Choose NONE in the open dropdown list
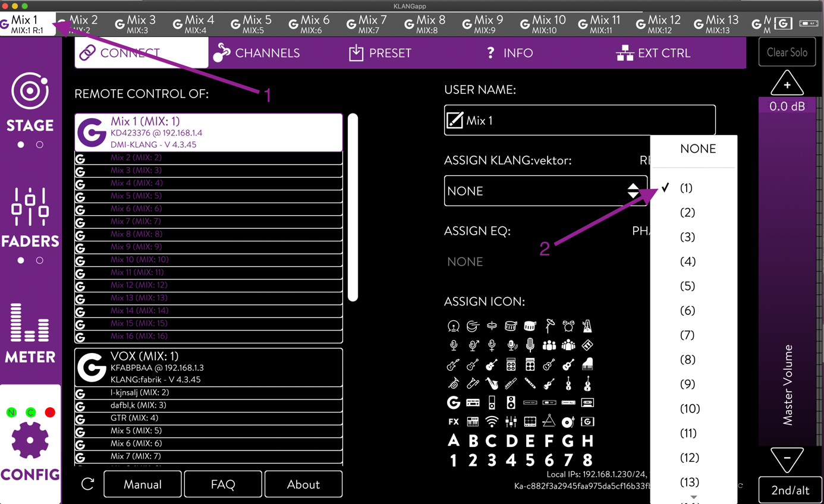824x504 pixels. (x=698, y=149)
